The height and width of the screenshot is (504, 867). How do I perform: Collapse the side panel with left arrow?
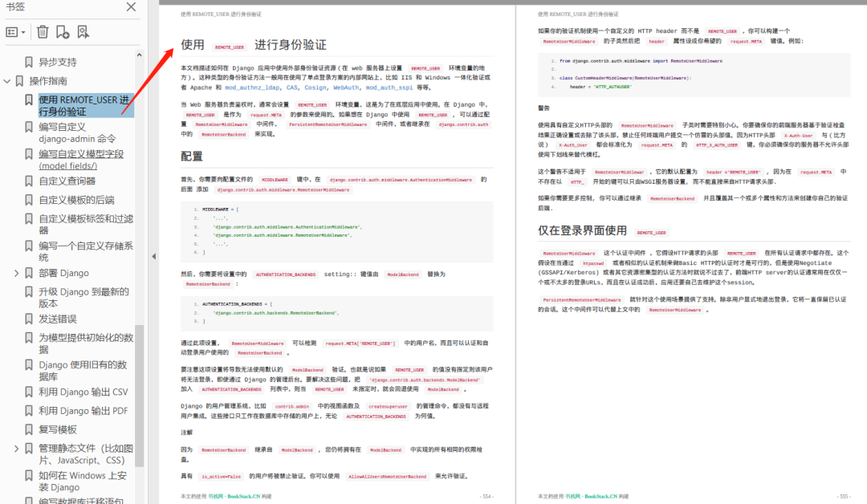(153, 257)
